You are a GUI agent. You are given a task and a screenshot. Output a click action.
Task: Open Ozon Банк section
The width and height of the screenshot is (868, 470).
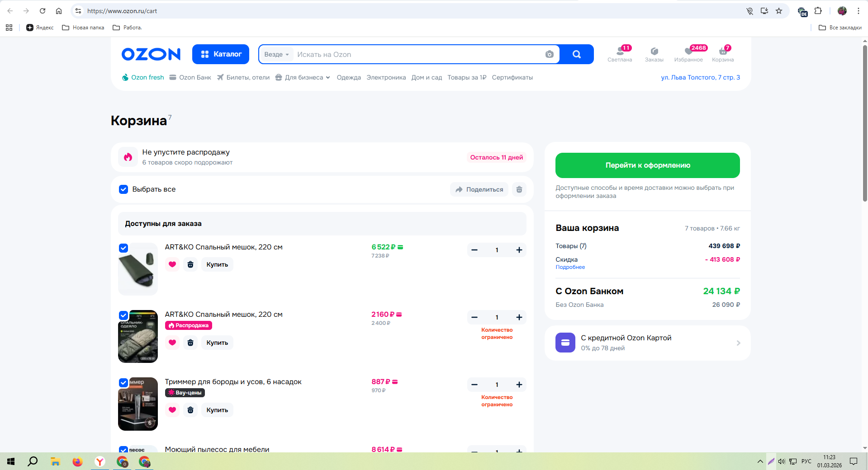190,78
